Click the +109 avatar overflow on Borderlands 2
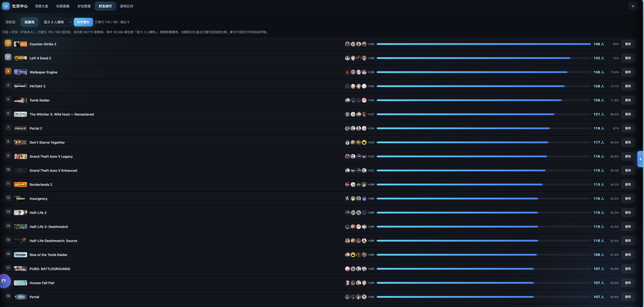Image resolution: width=644 pixels, height=307 pixels. click(x=371, y=185)
